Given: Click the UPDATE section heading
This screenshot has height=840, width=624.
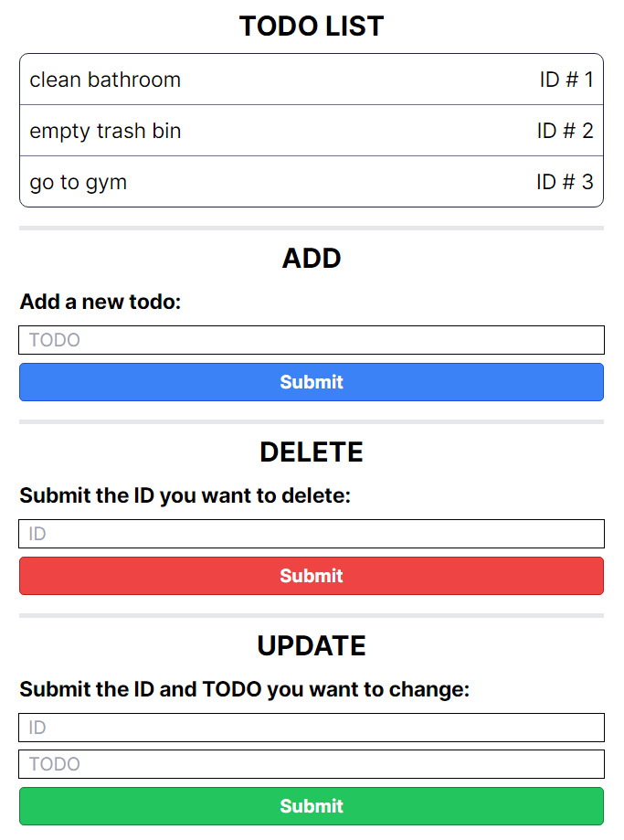Looking at the screenshot, I should [x=312, y=646].
